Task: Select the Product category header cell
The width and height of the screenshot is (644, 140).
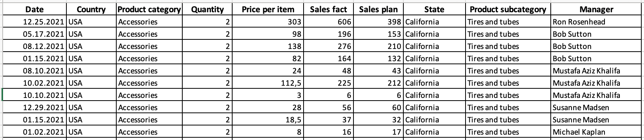Action: (x=149, y=10)
